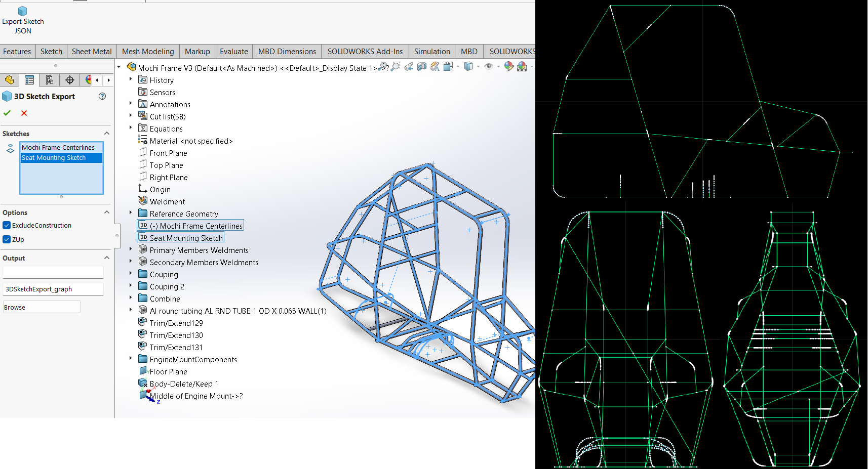Confirm export with the green checkmark
The width and height of the screenshot is (868, 469).
click(7, 113)
